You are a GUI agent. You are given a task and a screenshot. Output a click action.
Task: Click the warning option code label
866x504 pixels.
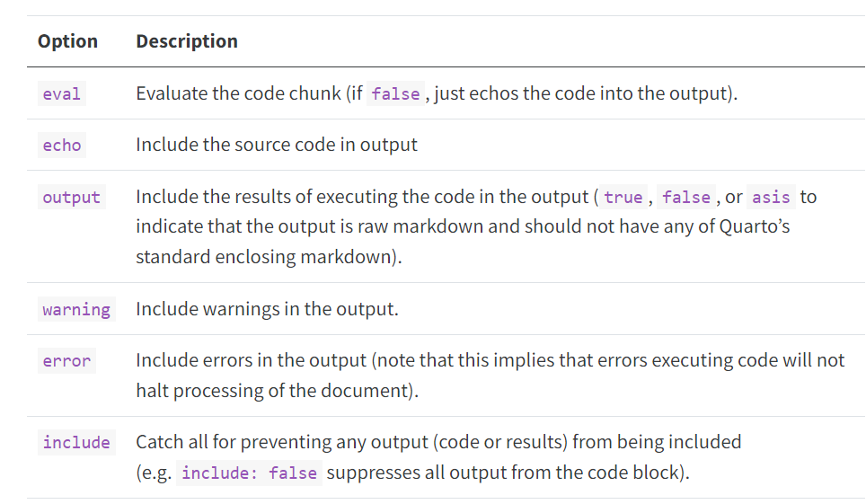click(76, 309)
